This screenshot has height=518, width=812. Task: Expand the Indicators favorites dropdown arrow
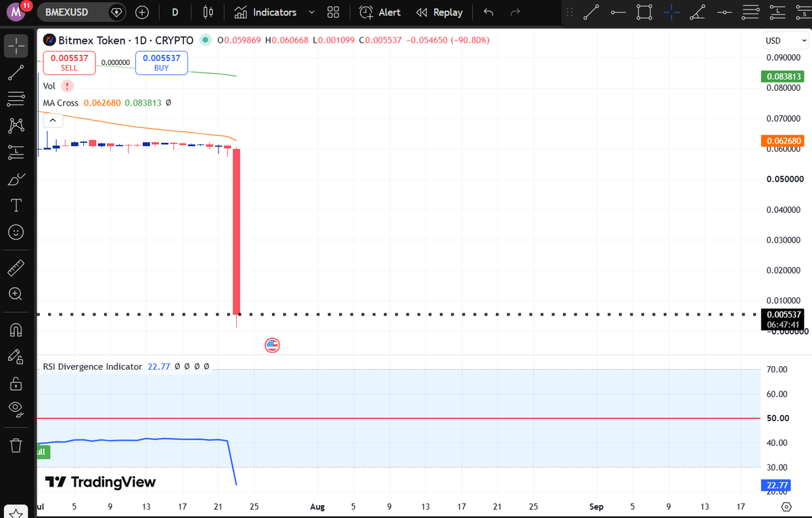pos(311,12)
